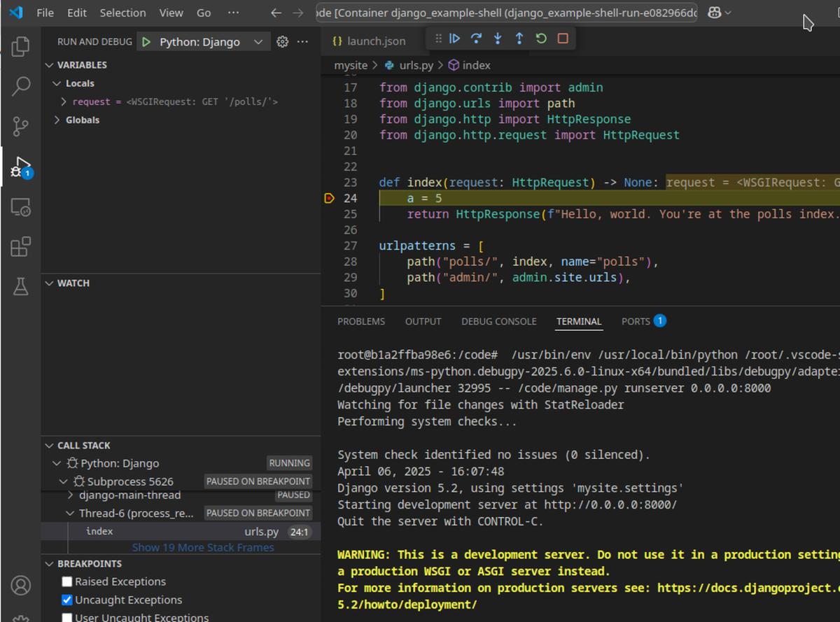Restart the debug session

540,38
